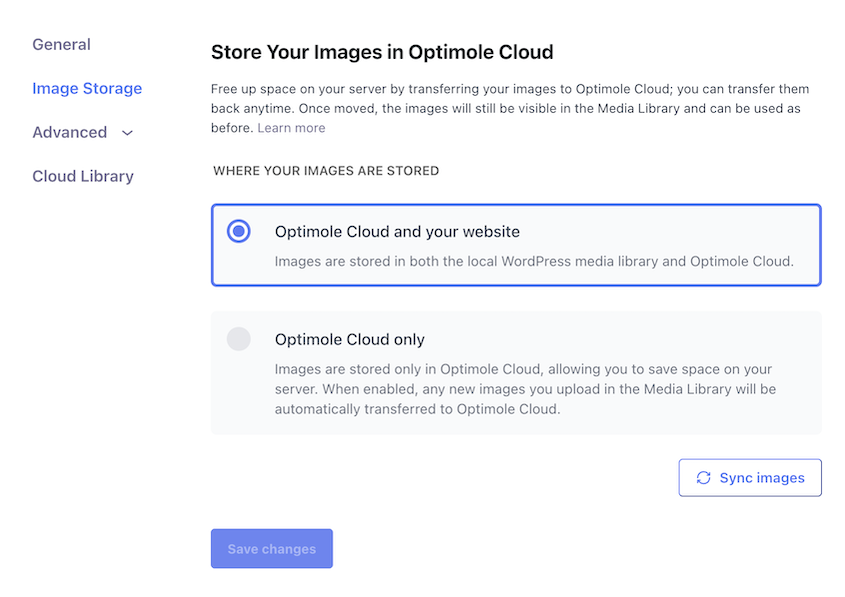Click the Optimole Cloud only option title
The image size is (845, 597).
click(x=350, y=339)
